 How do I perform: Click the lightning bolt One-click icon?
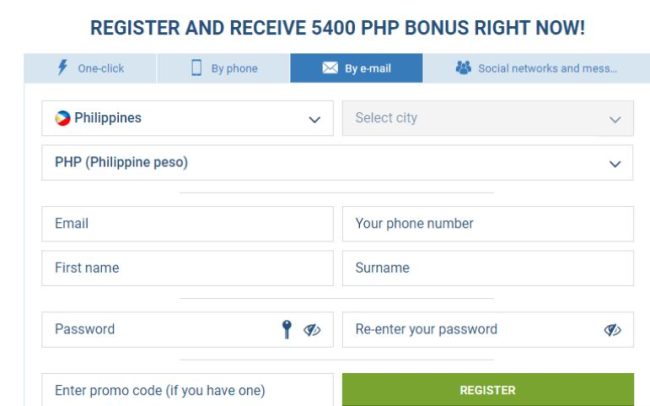coord(62,68)
